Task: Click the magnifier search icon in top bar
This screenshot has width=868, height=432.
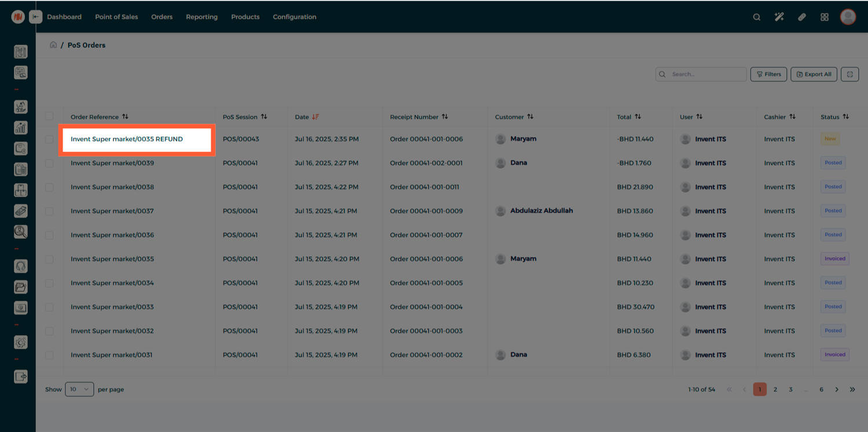Action: (756, 17)
